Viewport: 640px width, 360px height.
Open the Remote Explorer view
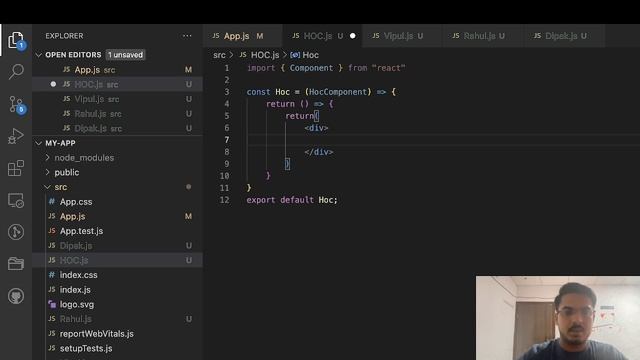[x=16, y=200]
